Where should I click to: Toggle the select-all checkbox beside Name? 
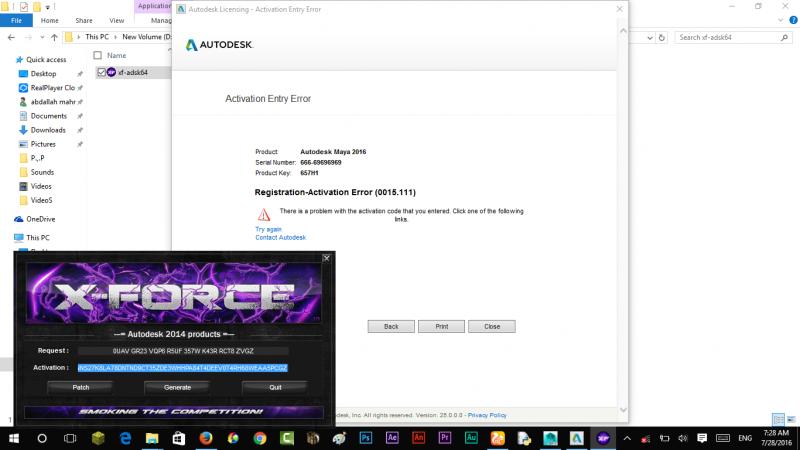coord(97,55)
